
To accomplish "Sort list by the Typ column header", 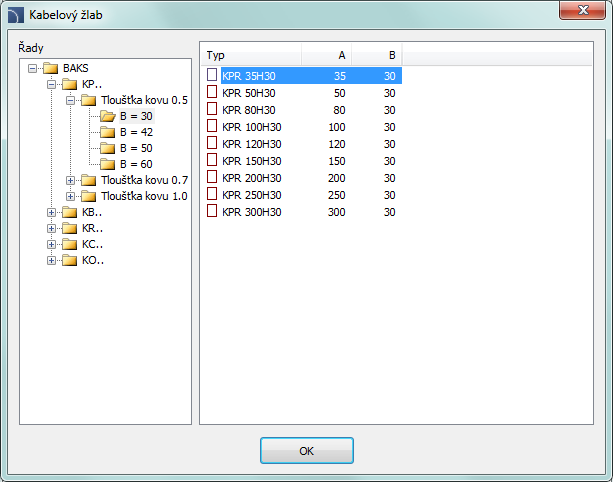I will point(251,55).
